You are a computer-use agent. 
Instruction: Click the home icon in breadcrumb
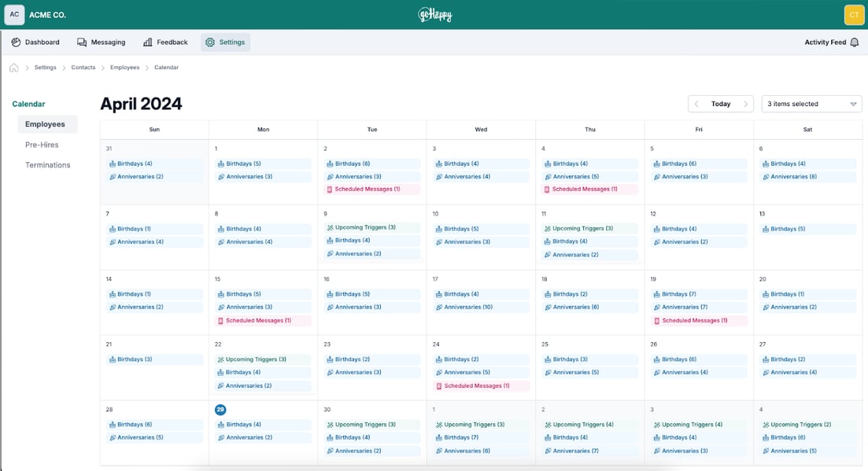pyautogui.click(x=14, y=68)
